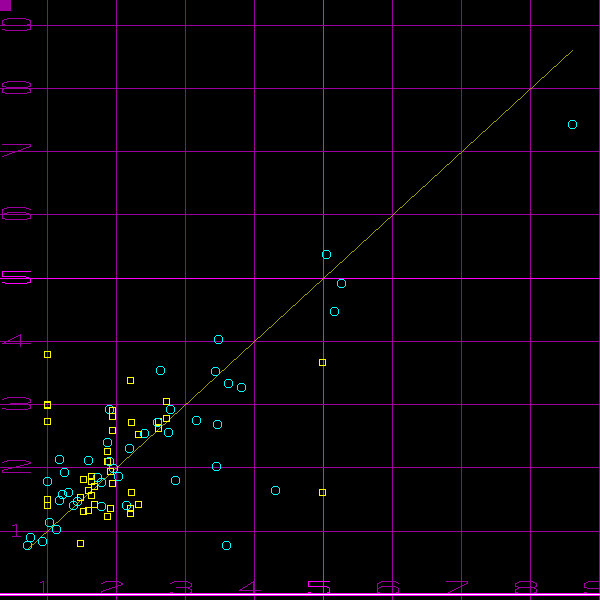Pick the lowest cyan circle near the x-axis
Screen dimensions: 600x600
[x=226, y=545]
